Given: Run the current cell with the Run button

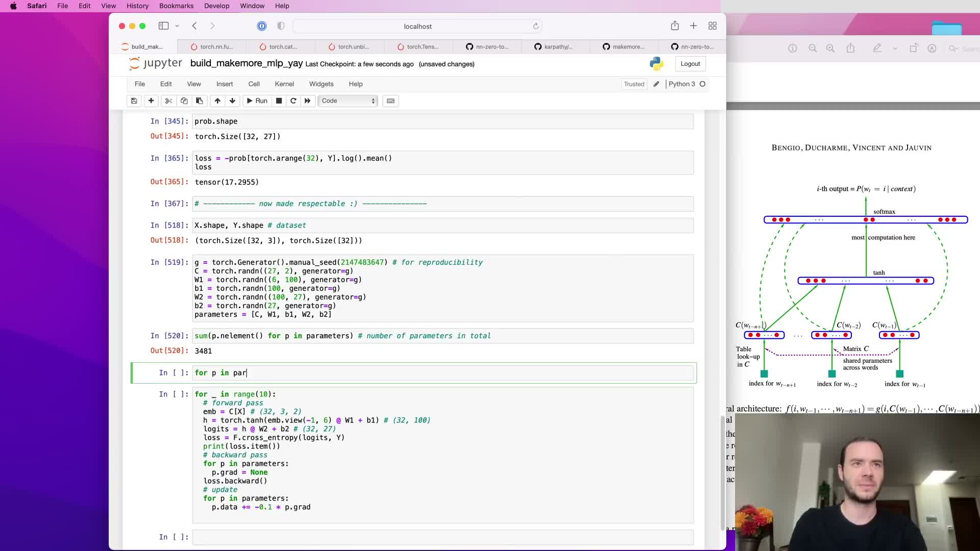Looking at the screenshot, I should (x=257, y=101).
